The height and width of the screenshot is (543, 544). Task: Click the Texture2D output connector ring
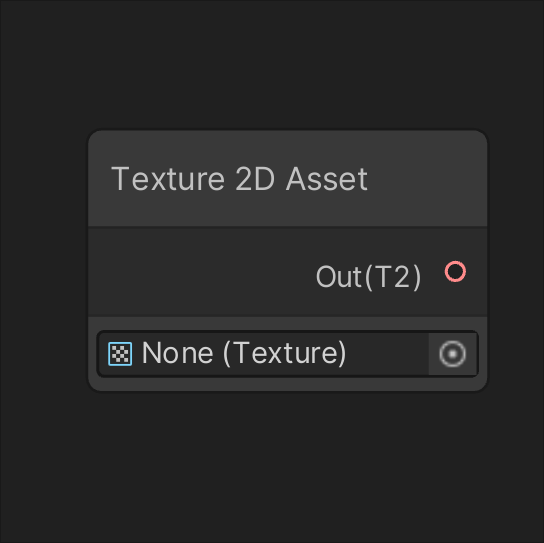click(x=455, y=271)
